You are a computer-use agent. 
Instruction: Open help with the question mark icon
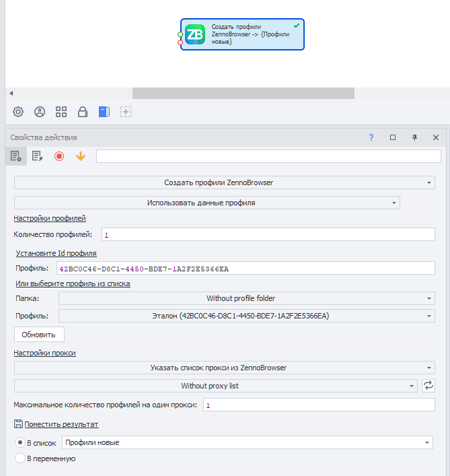(x=371, y=137)
